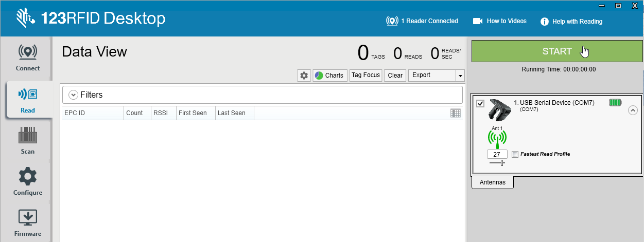Open the Export dropdown arrow
The width and height of the screenshot is (644, 242).
460,76
